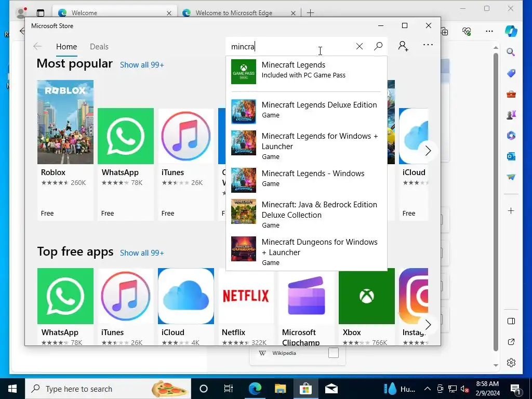Expand hidden system tray icons chevron
This screenshot has width=532, height=399.
coord(428,389)
